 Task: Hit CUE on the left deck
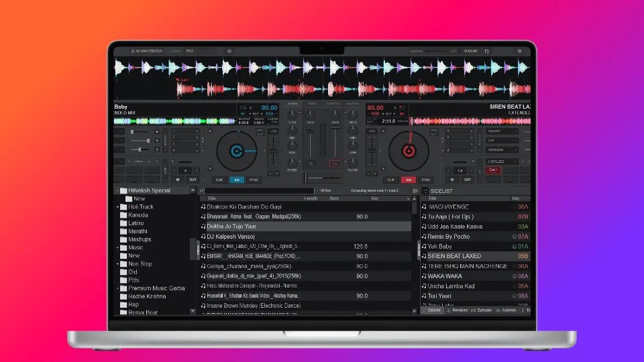point(219,180)
